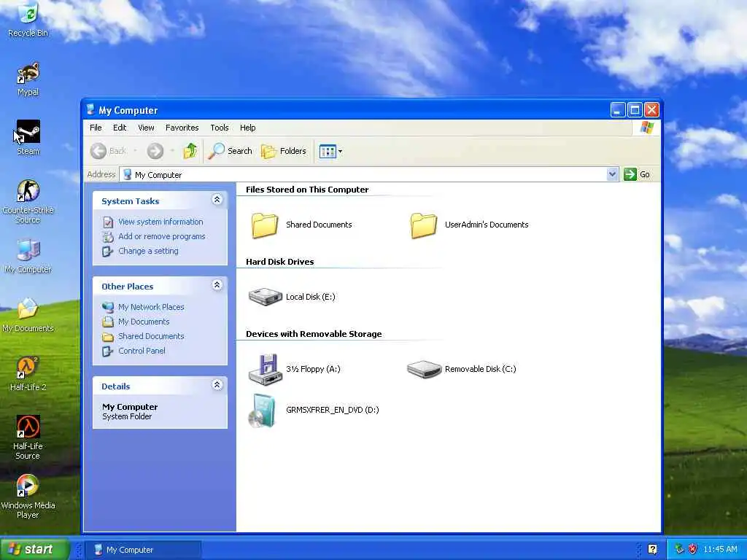
Task: Open the Views dropdown button
Action: pyautogui.click(x=330, y=152)
